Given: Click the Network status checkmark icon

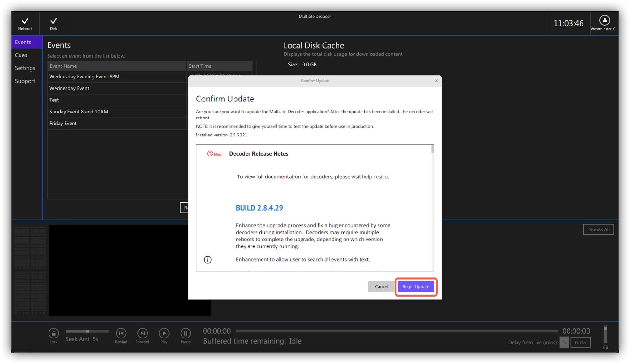Looking at the screenshot, I should [25, 21].
